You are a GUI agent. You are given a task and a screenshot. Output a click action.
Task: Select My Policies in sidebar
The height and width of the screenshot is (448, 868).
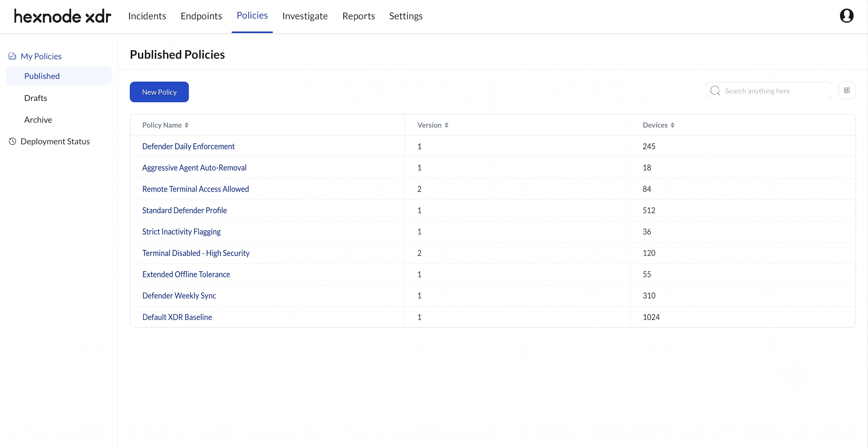(41, 56)
